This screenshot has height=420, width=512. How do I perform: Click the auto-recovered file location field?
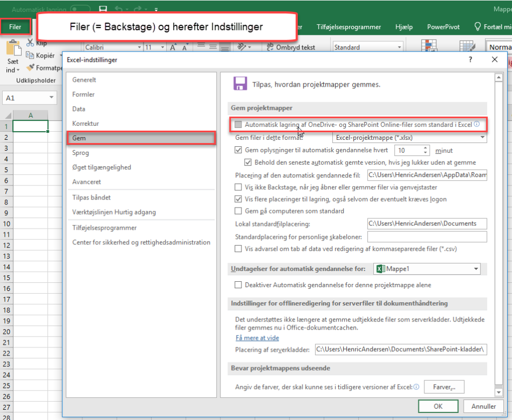coord(427,175)
